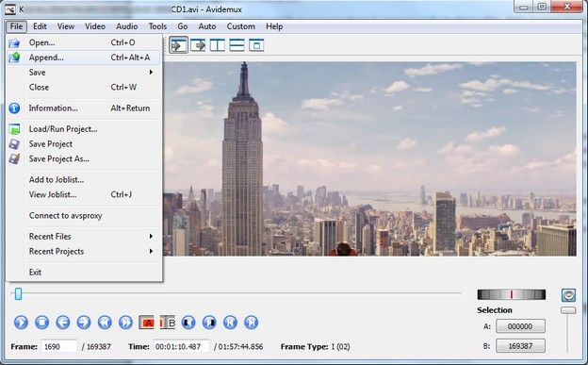Open the Custom menu
Viewport: 588px width, 365px height.
tap(240, 26)
